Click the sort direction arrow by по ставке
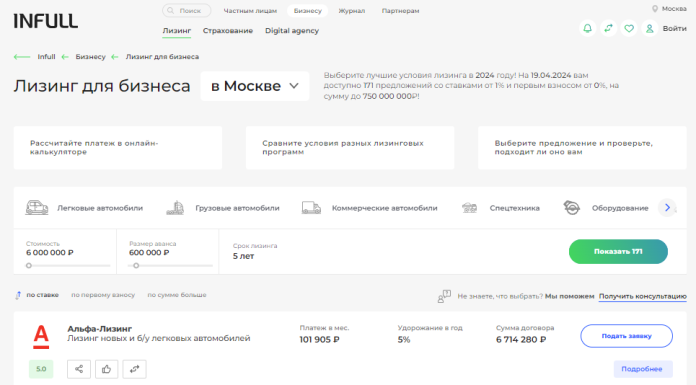696x385 pixels. (18, 295)
